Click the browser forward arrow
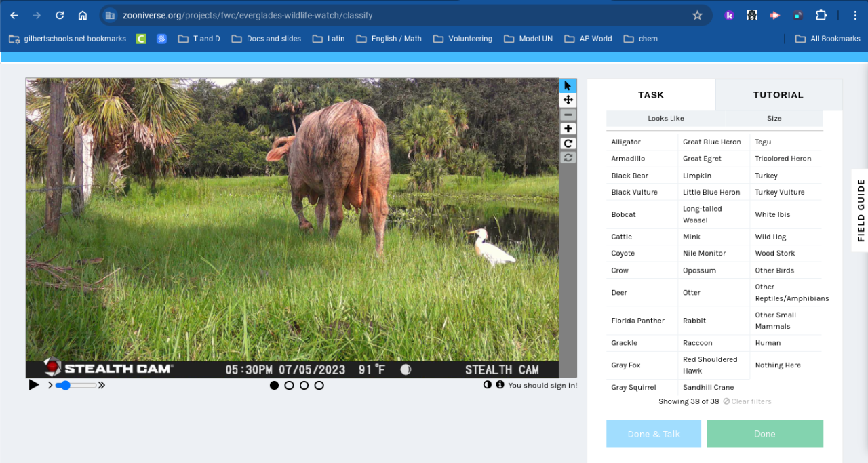 (37, 15)
